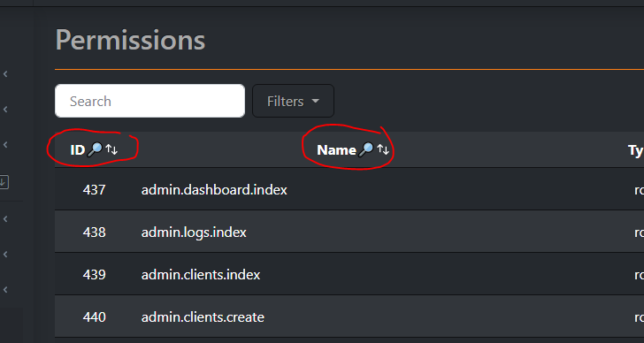Viewport: 644px width, 343px height.
Task: Click the ID cell 437
Action: click(94, 189)
